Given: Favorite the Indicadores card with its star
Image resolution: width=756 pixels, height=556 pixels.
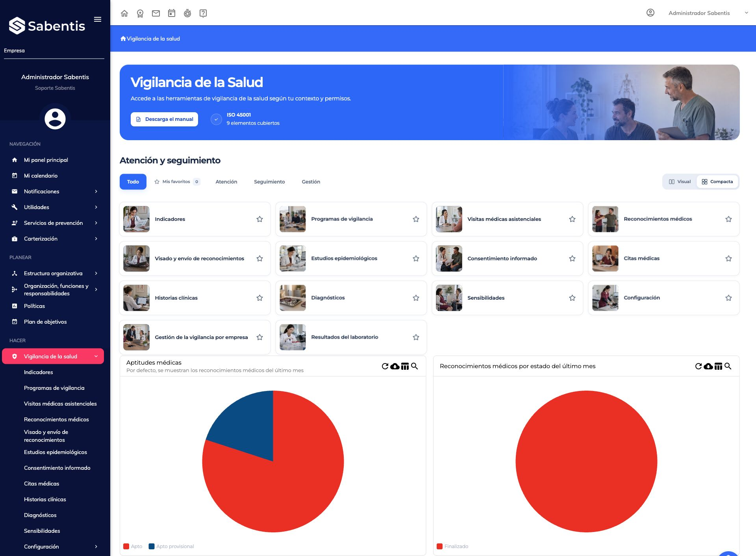Looking at the screenshot, I should (259, 219).
